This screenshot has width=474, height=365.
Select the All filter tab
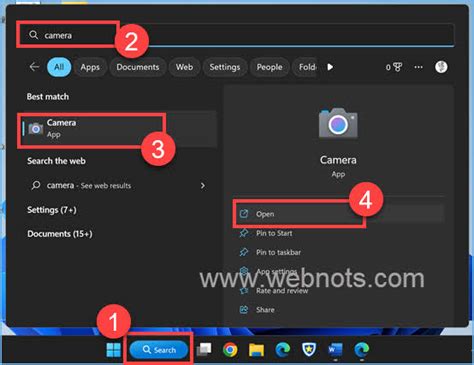tap(59, 67)
